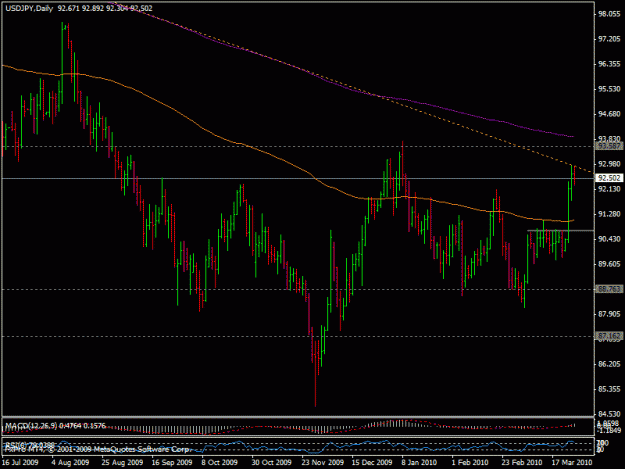Screen dimensions: 625x469
Task: Click the 92.130 price scale label
Action: pos(609,189)
